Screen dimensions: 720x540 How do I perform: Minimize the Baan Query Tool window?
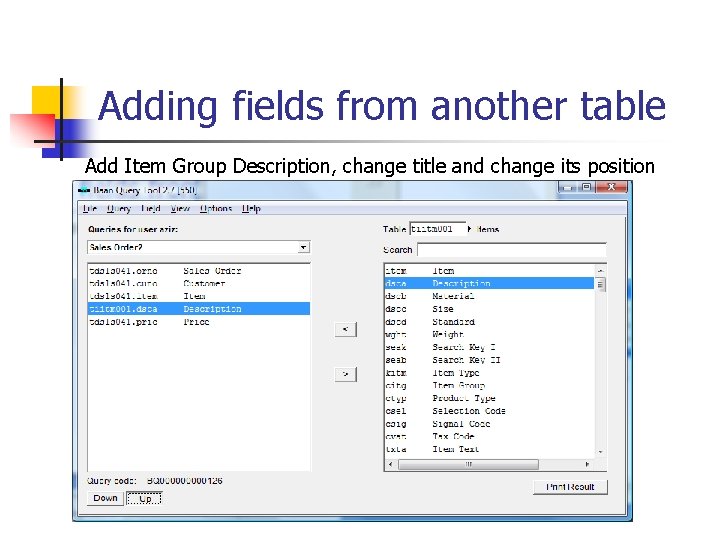[568, 187]
